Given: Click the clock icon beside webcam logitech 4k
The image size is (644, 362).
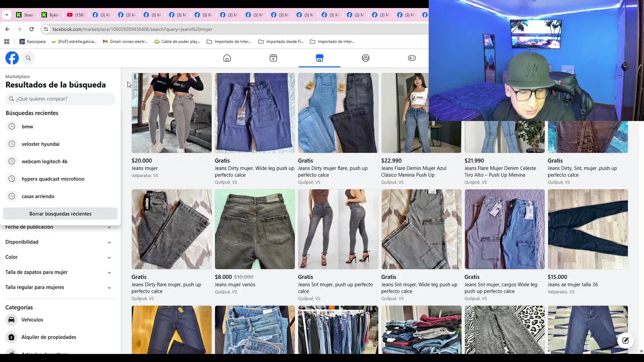Looking at the screenshot, I should [12, 161].
